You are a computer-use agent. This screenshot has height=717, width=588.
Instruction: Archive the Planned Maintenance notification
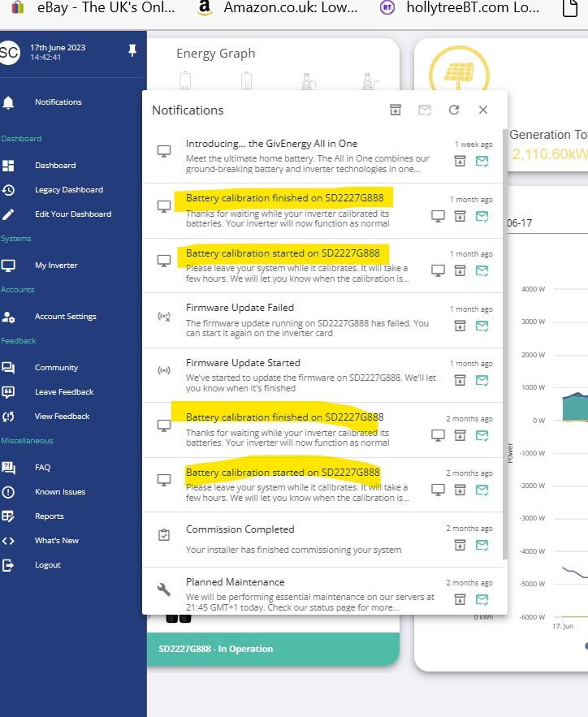click(460, 599)
